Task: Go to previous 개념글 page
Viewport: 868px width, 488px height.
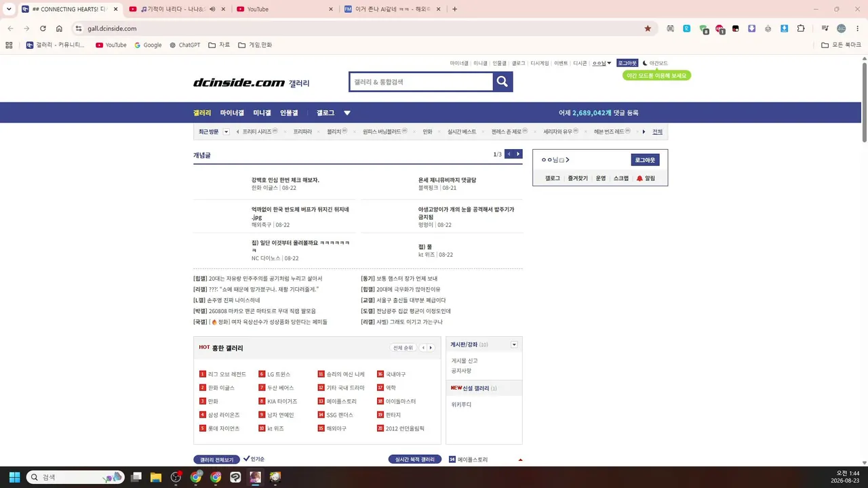Action: click(x=509, y=154)
